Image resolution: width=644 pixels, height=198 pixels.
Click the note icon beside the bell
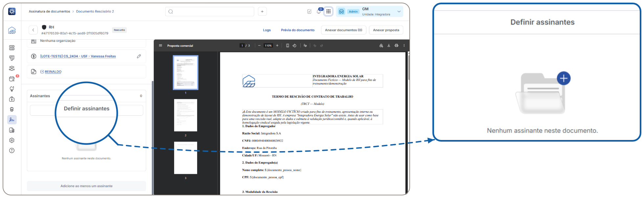[x=309, y=11]
